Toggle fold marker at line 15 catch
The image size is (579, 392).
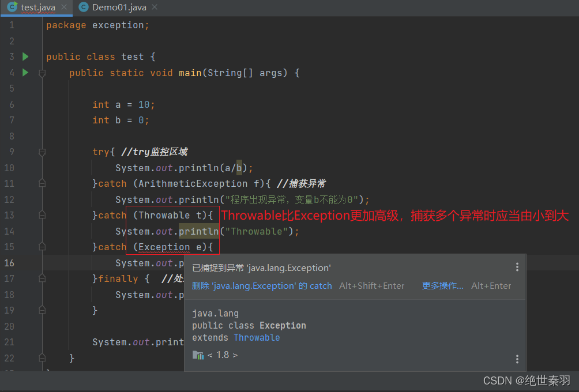click(x=42, y=247)
